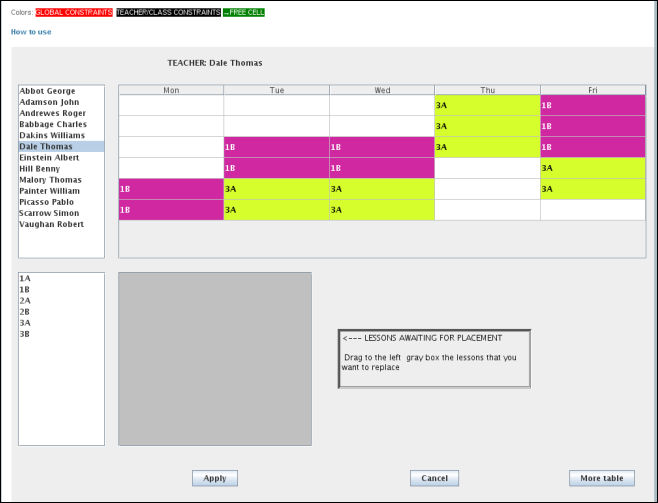Screen dimensions: 658x503
Task: Open the How to use link
Action: point(31,32)
